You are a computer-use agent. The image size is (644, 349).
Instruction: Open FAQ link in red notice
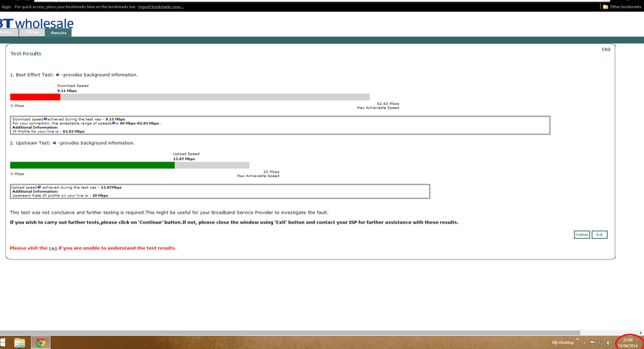click(x=53, y=248)
